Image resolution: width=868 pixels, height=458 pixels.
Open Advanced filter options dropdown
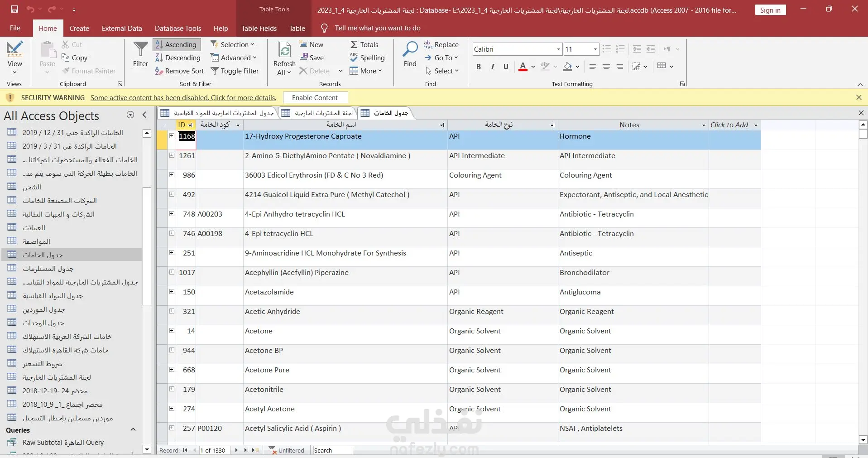(x=234, y=58)
